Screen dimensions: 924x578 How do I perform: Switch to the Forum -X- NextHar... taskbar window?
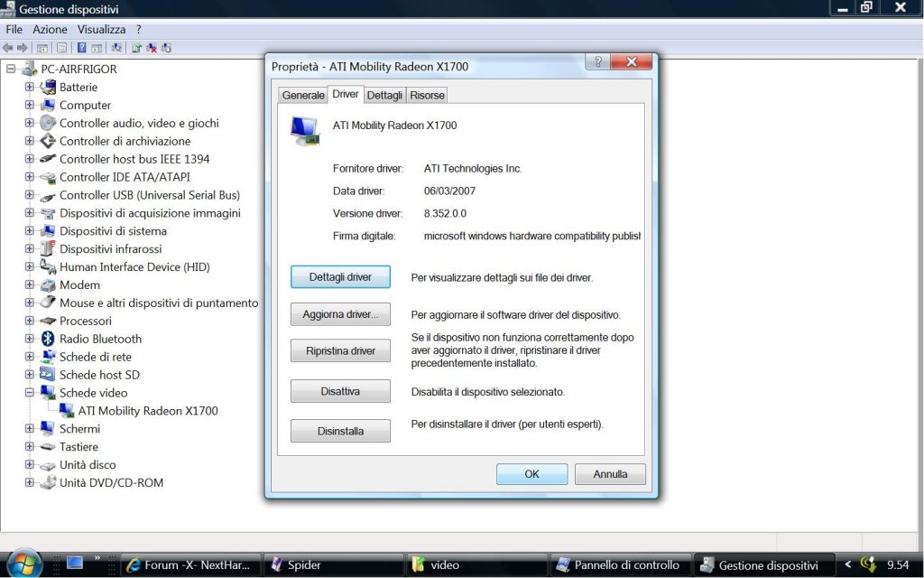(190, 565)
